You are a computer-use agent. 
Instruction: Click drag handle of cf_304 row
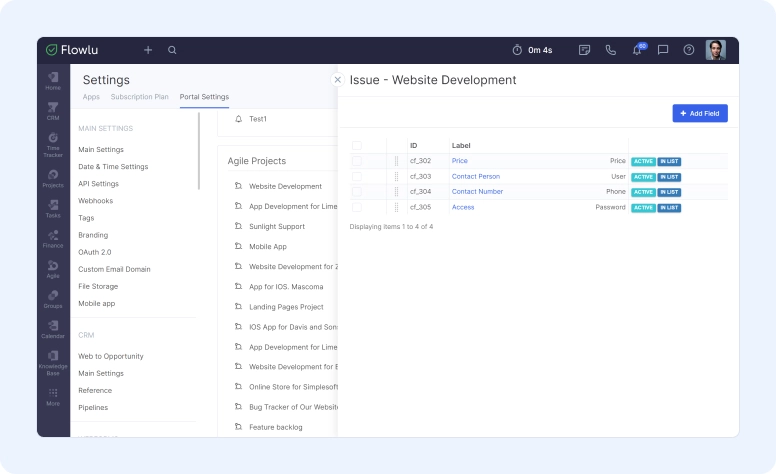pyautogui.click(x=396, y=191)
